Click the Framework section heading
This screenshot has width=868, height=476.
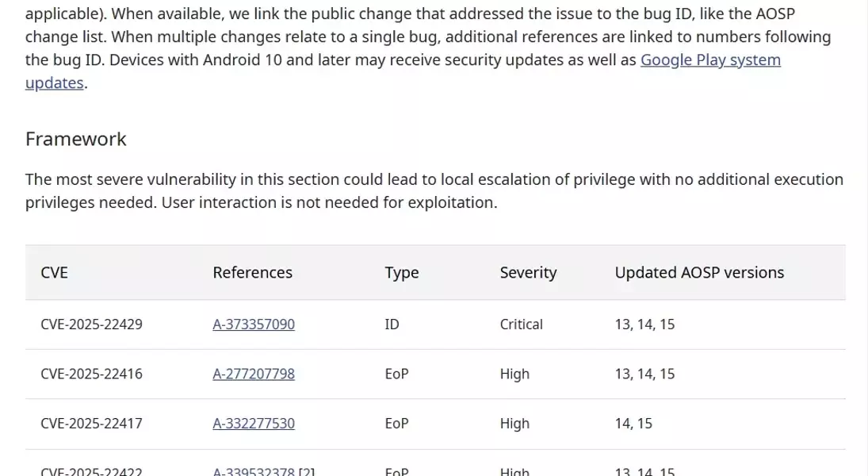click(76, 139)
